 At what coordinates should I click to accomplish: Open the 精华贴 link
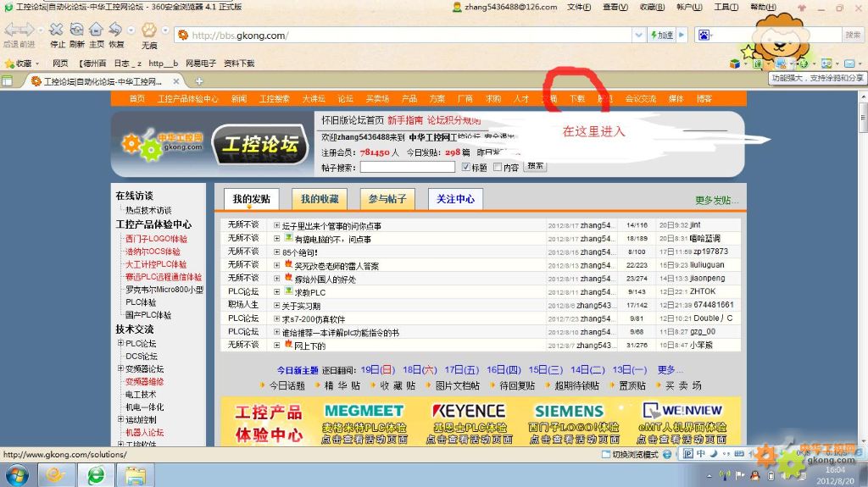[x=342, y=385]
